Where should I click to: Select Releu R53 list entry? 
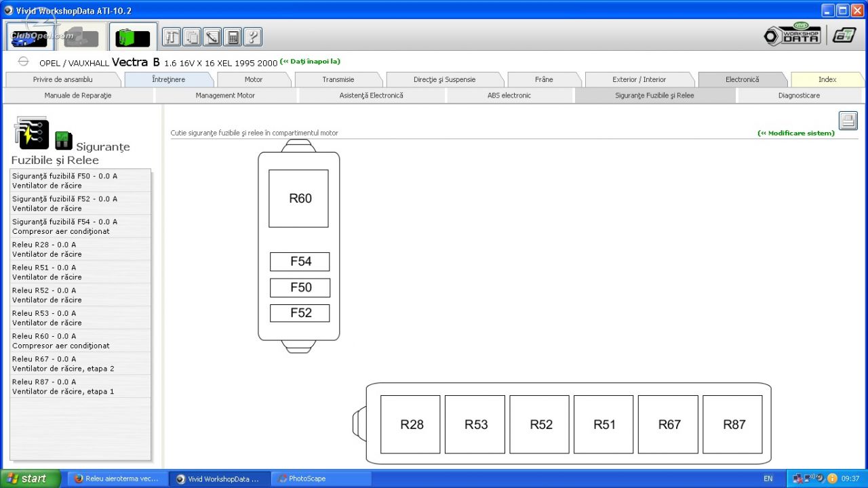[81, 318]
